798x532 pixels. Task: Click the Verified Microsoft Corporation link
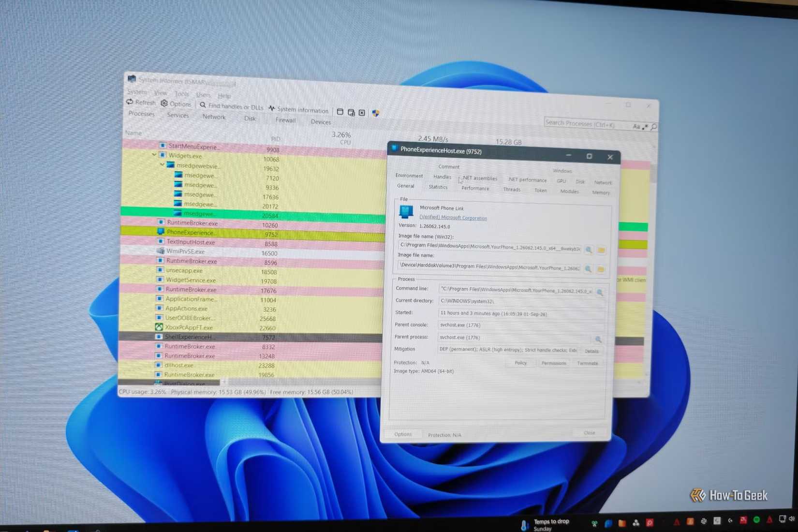coord(453,218)
